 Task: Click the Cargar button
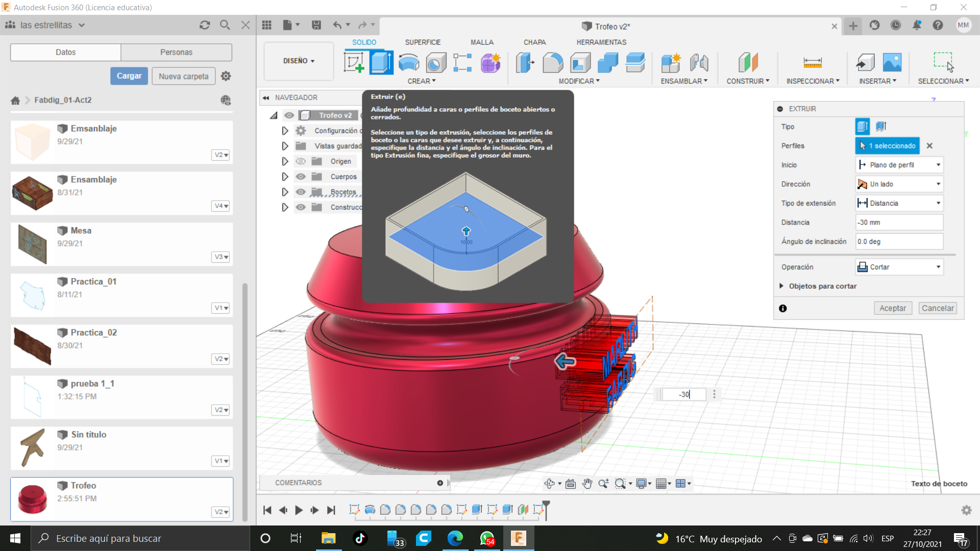(x=129, y=76)
